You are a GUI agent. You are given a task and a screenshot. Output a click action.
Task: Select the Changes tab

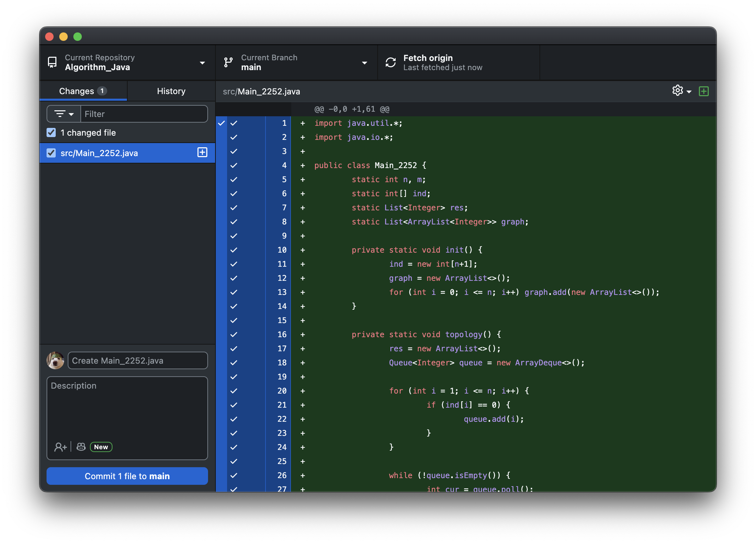point(83,91)
